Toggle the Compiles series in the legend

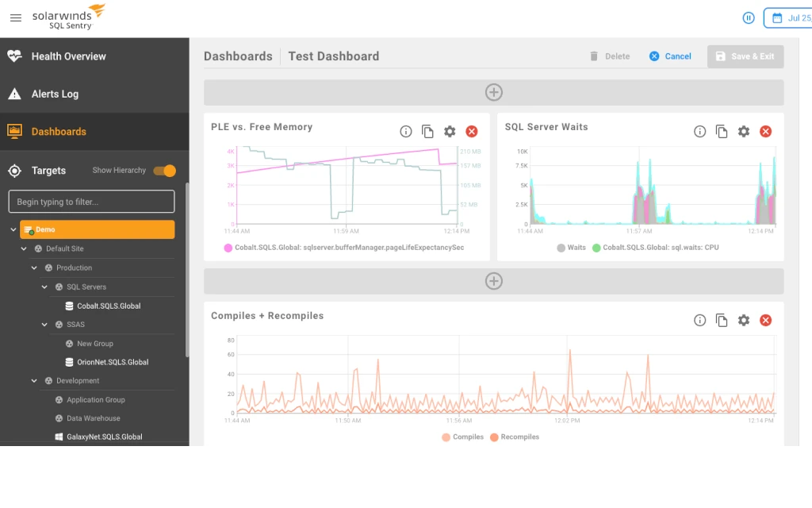click(x=463, y=437)
